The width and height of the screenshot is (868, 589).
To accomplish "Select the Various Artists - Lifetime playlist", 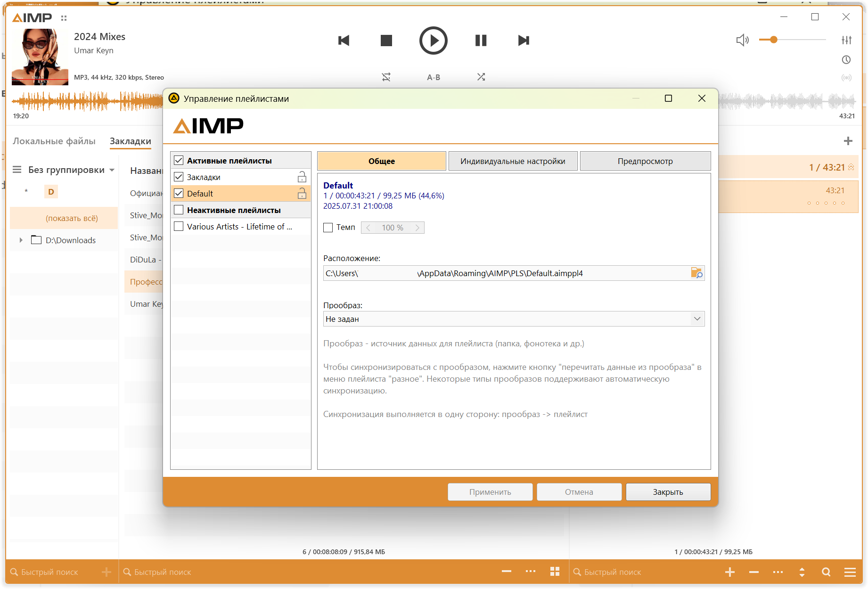I will (x=240, y=227).
